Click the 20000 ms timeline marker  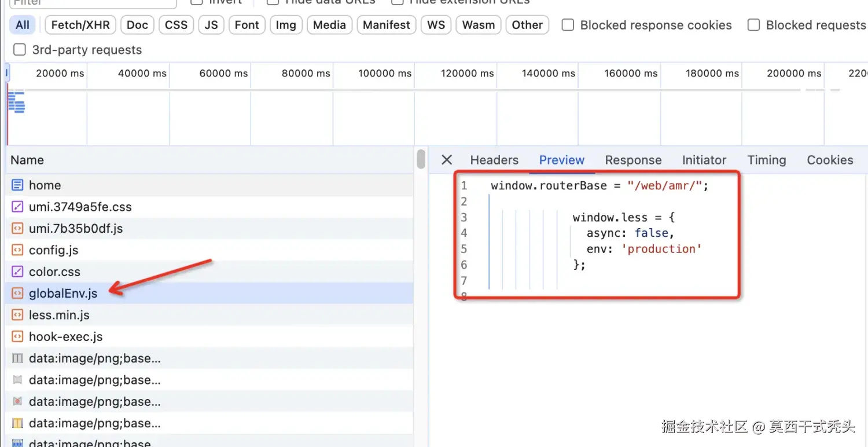point(60,74)
